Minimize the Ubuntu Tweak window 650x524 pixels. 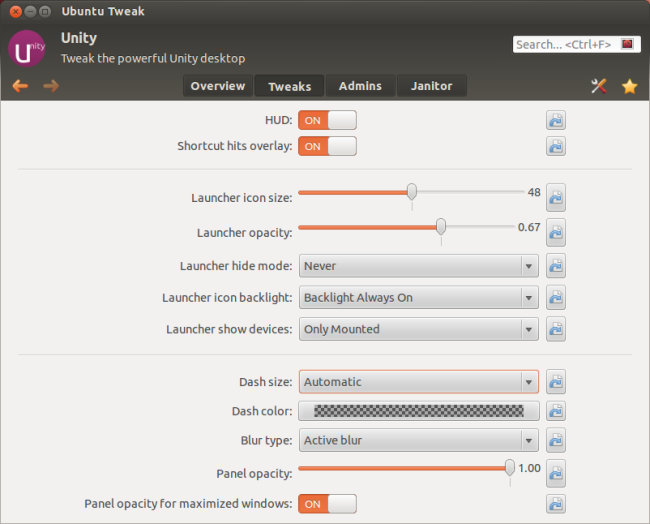point(30,12)
